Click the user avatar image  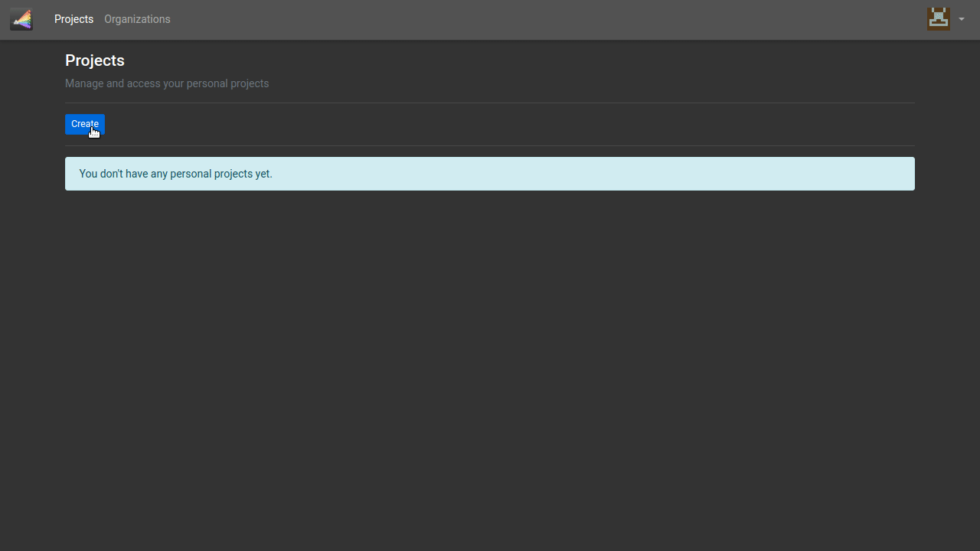(x=939, y=19)
